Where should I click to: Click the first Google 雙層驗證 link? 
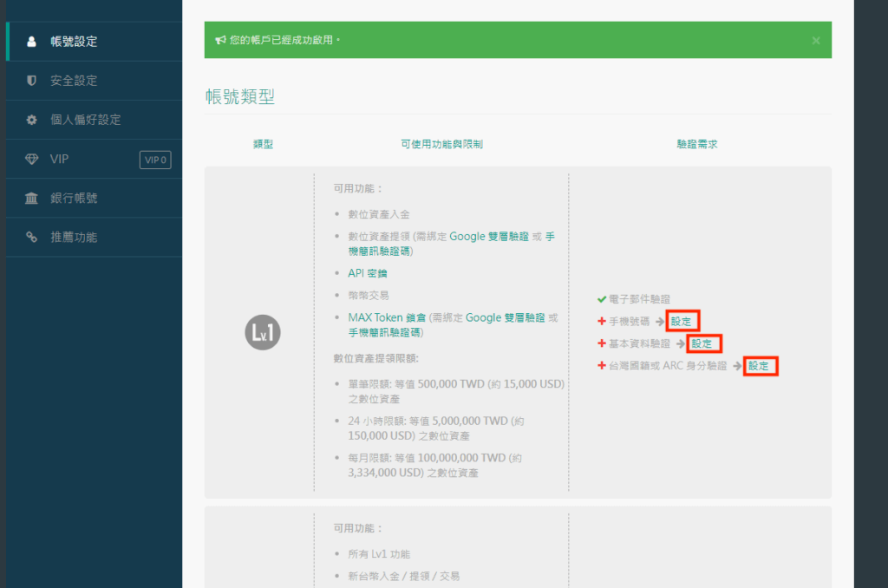pyautogui.click(x=489, y=236)
